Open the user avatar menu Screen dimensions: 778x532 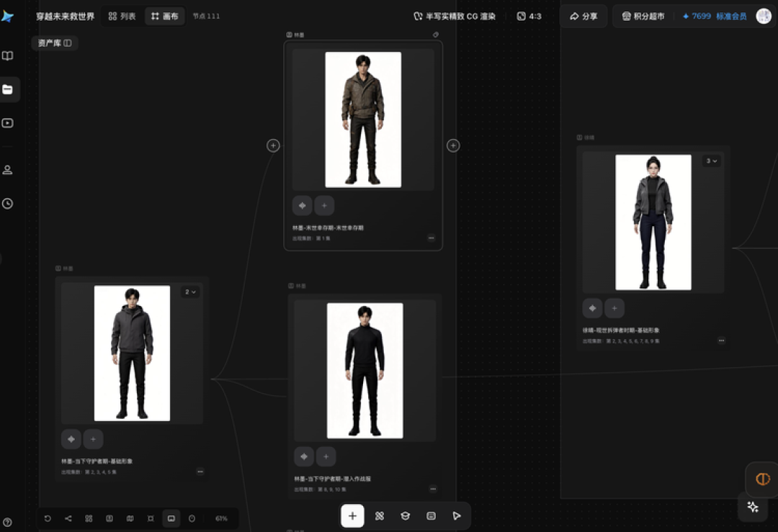(x=764, y=17)
